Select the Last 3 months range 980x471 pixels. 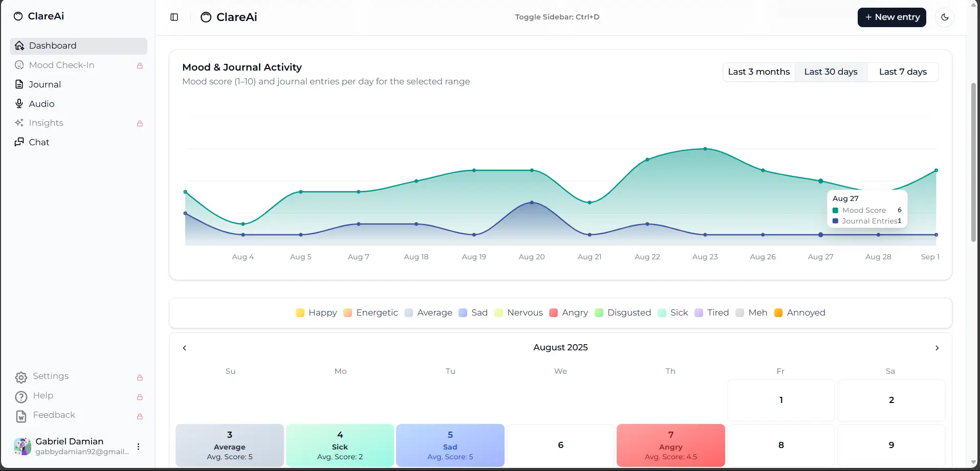pyautogui.click(x=758, y=72)
